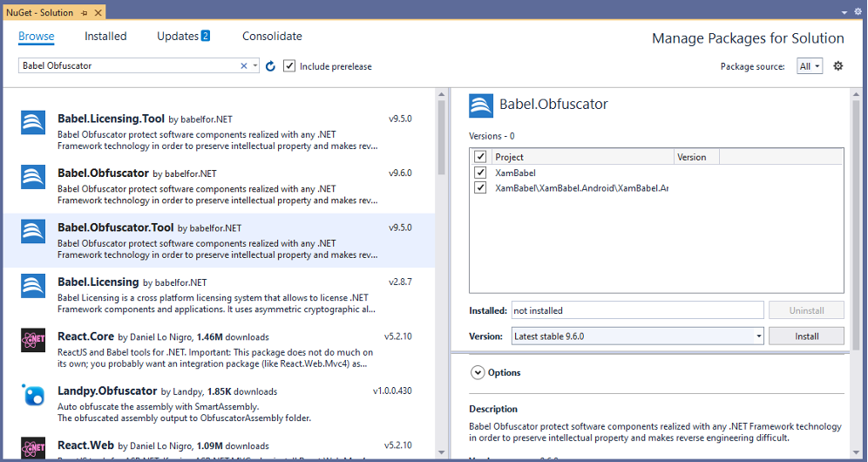Open package source settings gear
The image size is (868, 462).
(x=838, y=66)
